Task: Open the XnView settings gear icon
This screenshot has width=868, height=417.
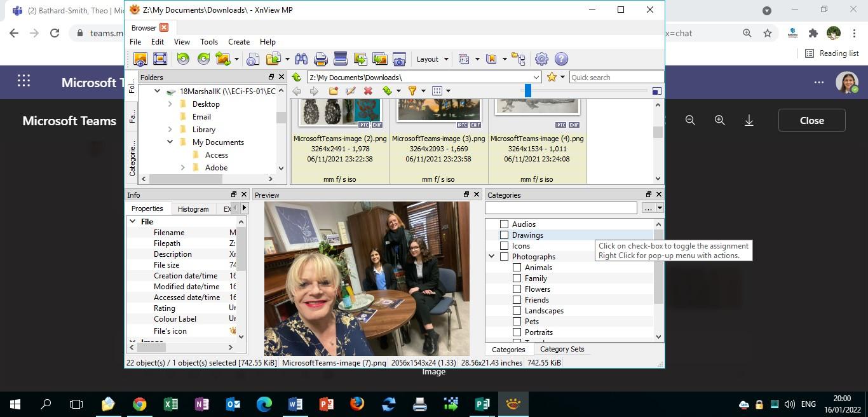Action: pyautogui.click(x=541, y=58)
